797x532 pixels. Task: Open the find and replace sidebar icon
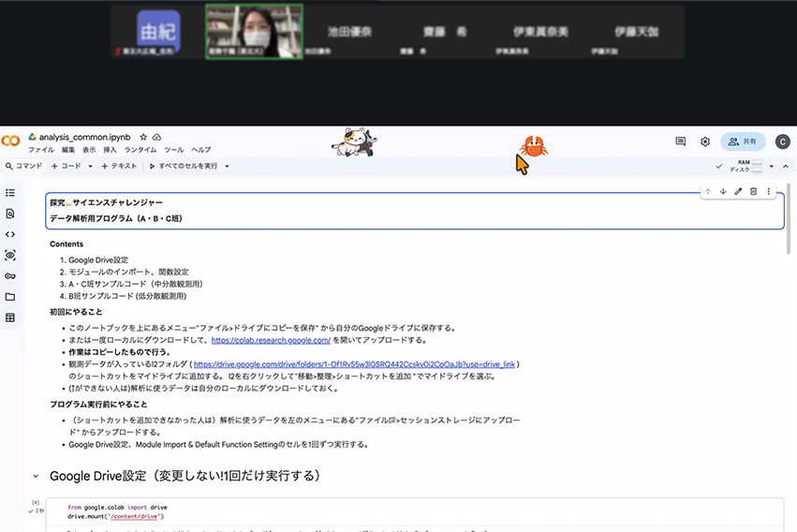(x=10, y=214)
